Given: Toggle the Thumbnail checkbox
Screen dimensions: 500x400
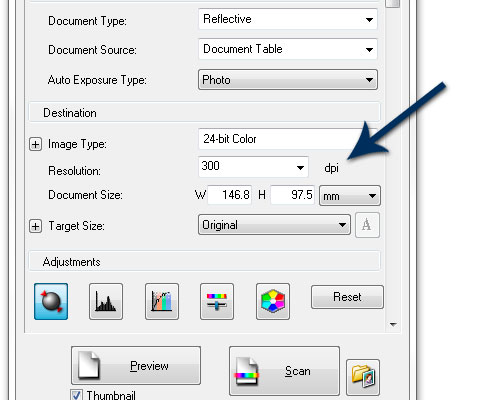Looking at the screenshot, I should pos(76,395).
